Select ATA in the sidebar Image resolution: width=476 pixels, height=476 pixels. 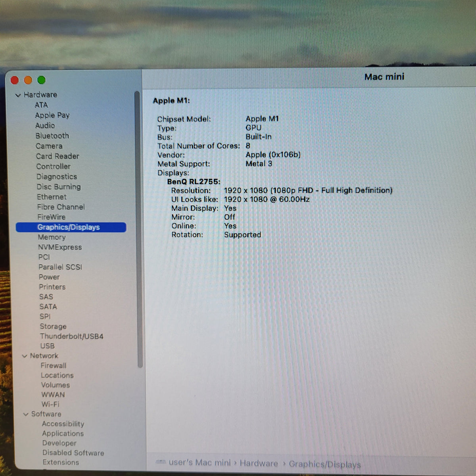click(x=41, y=105)
